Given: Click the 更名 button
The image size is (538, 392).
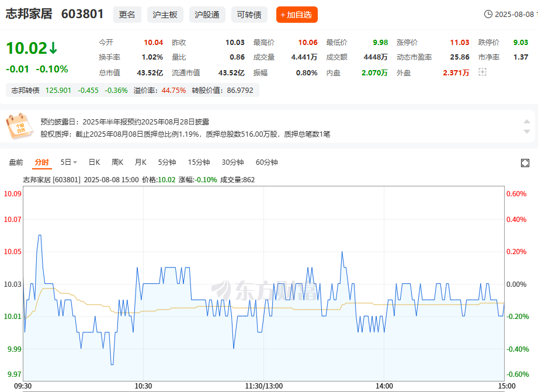Looking at the screenshot, I should 127,15.
